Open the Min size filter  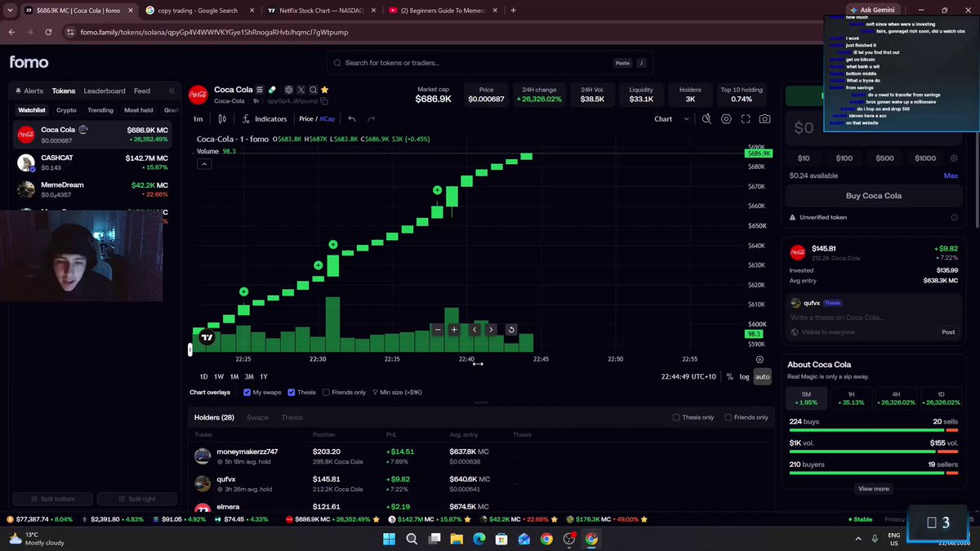pos(397,393)
